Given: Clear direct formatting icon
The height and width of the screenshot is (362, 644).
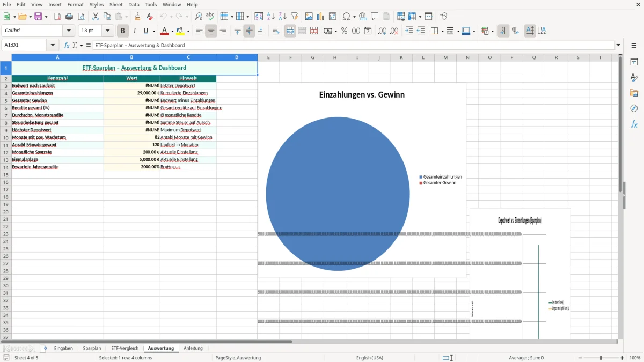Looking at the screenshot, I should coord(150,17).
